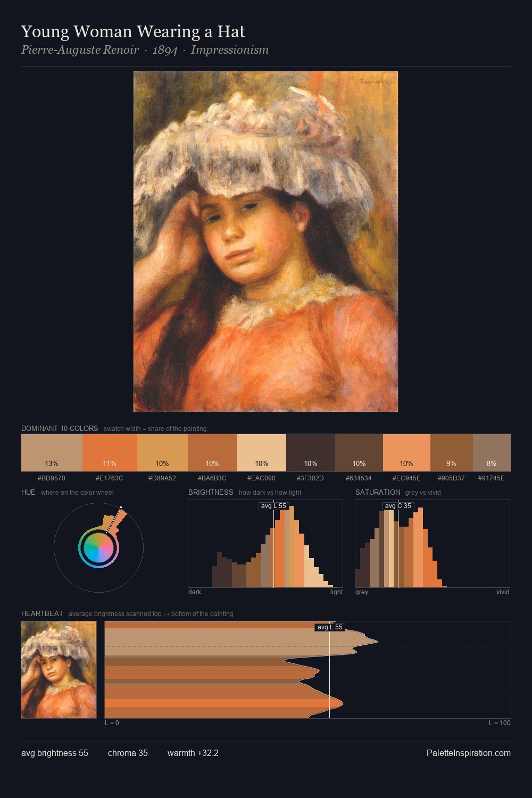This screenshot has width=532, height=798.
Task: Select the #3F302D dark brown swatch
Action: click(x=311, y=453)
